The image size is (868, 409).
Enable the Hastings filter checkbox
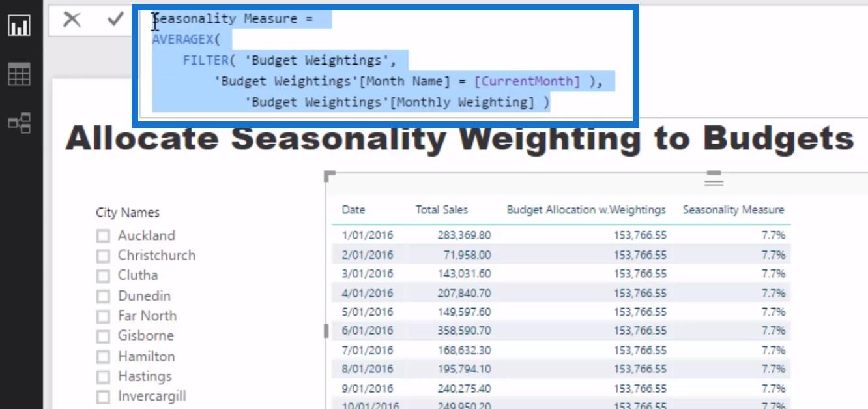103,377
